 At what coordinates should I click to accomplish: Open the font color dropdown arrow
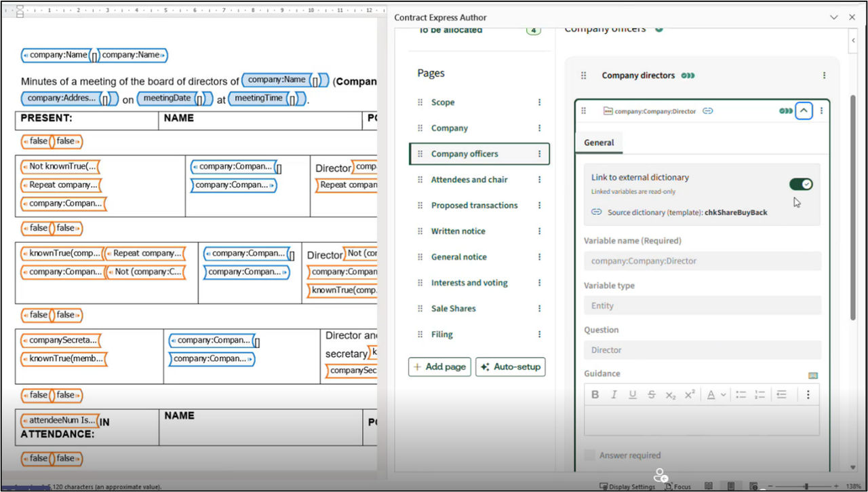tap(724, 395)
